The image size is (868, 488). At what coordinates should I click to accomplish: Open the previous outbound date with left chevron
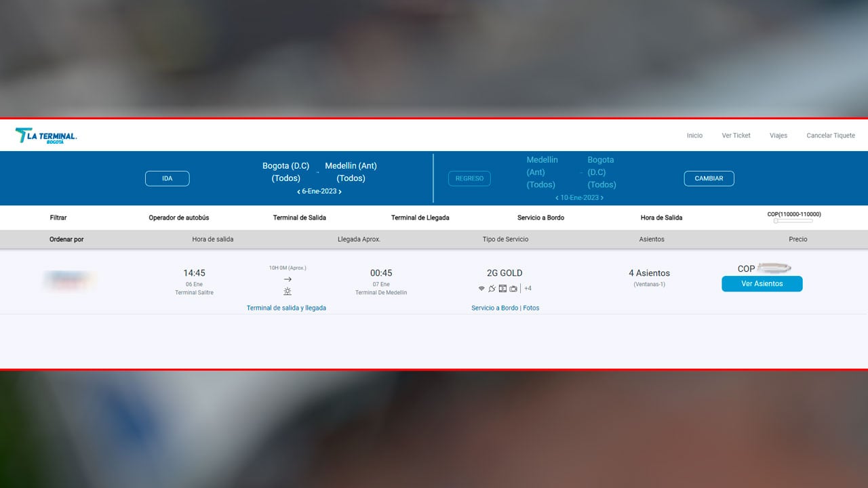(x=298, y=192)
